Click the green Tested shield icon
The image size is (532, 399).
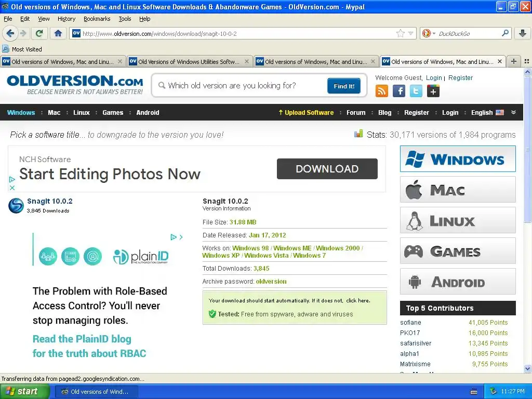212,314
